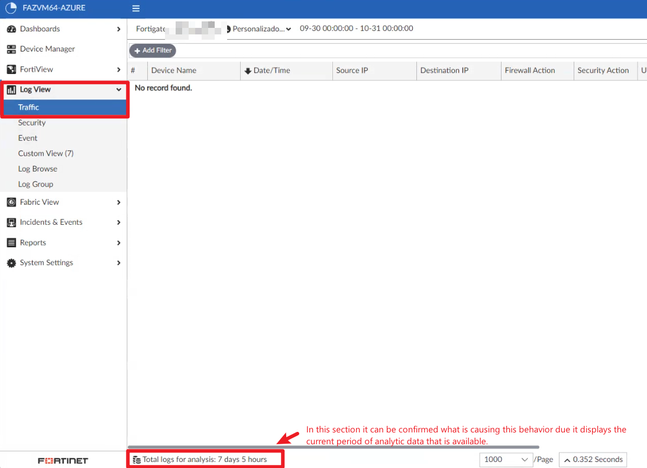Click the total logs database icon

tap(137, 460)
